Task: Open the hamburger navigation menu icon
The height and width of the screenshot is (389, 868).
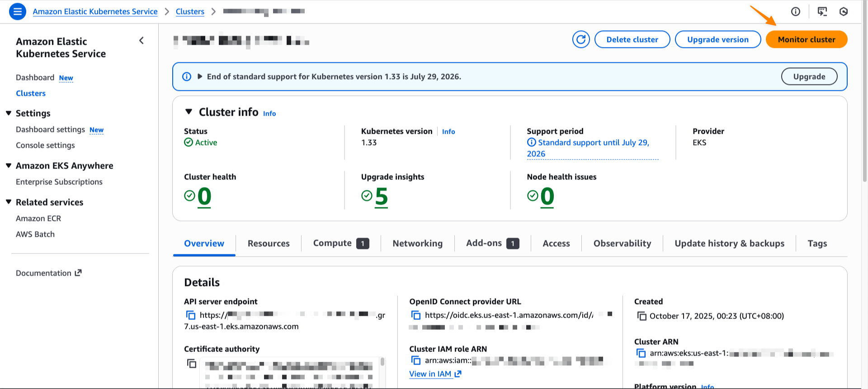Action: 17,12
